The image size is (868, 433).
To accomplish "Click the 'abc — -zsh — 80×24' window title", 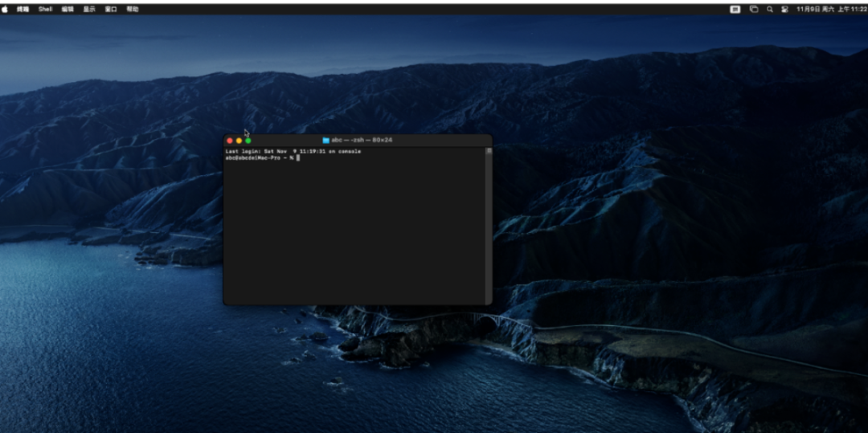I will pos(362,141).
